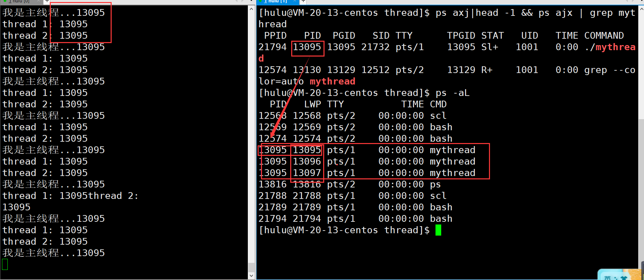644x280 pixels.
Task: Toggle the IME punctuation mode icon
Action: [616, 278]
